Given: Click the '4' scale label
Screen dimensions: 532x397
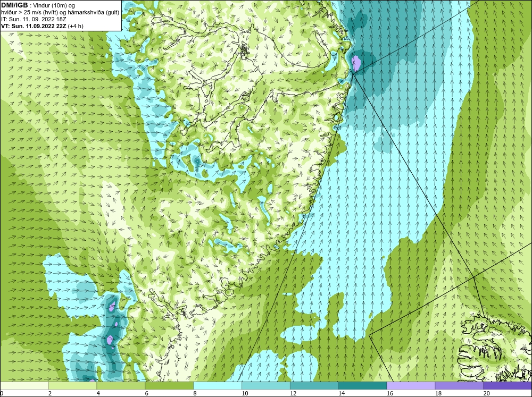Looking at the screenshot, I should 98,393.
